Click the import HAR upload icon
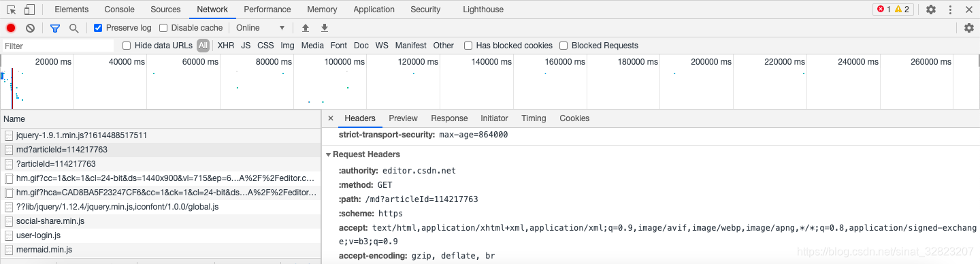This screenshot has height=264, width=980. click(x=306, y=28)
